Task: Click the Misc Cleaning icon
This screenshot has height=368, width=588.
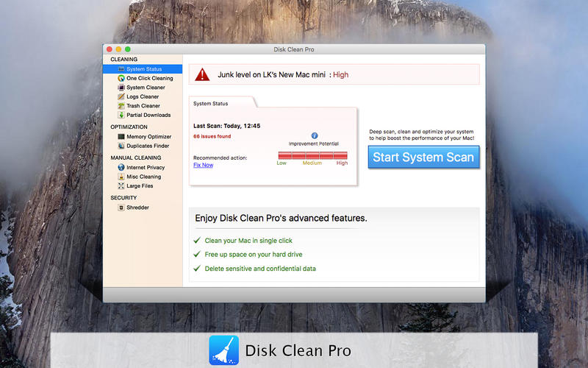Action: click(x=121, y=177)
